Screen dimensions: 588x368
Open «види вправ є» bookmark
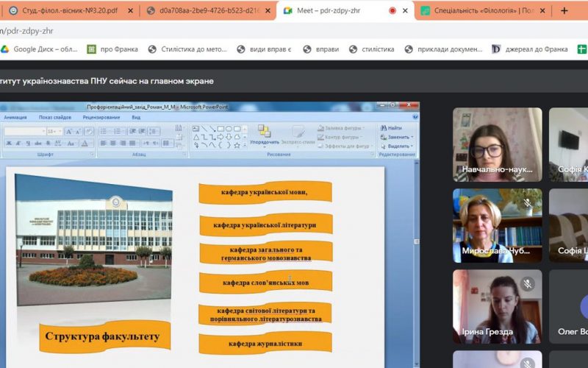point(262,49)
